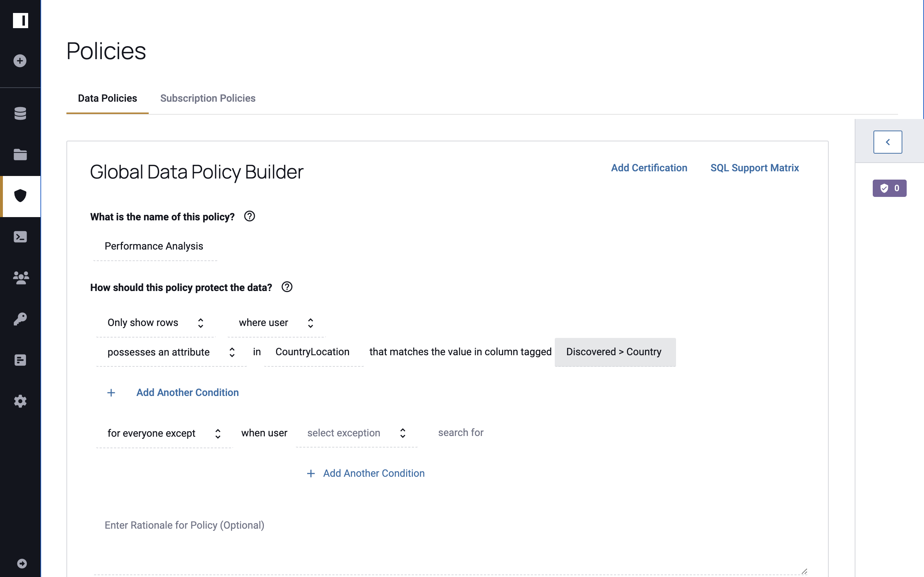Click the database icon in the sidebar
This screenshot has width=924, height=577.
point(20,113)
